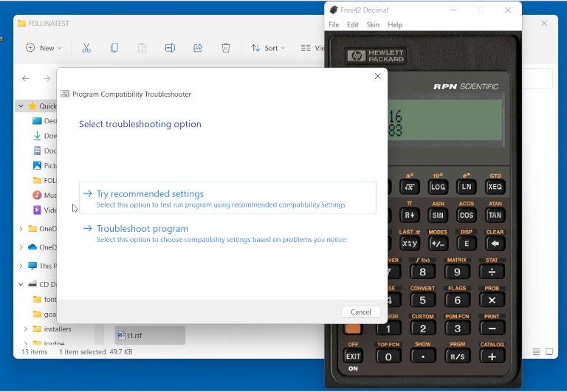Click the minus key on calculator
Image resolution: width=567 pixels, height=392 pixels.
[x=492, y=328]
